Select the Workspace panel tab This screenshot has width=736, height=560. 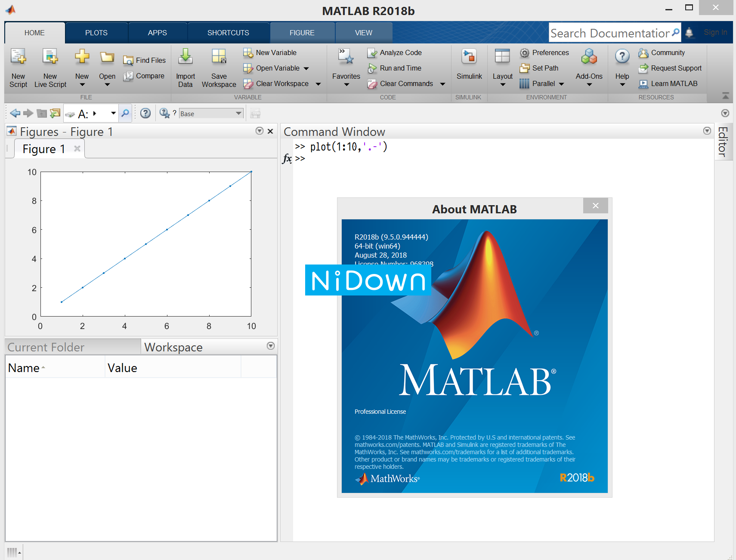coord(173,347)
